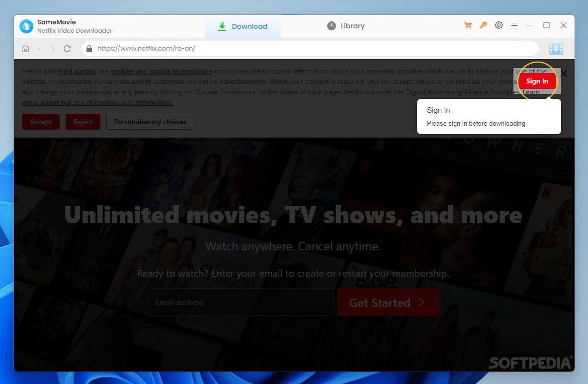Reject the cookies
The width and height of the screenshot is (588, 384).
click(x=83, y=122)
